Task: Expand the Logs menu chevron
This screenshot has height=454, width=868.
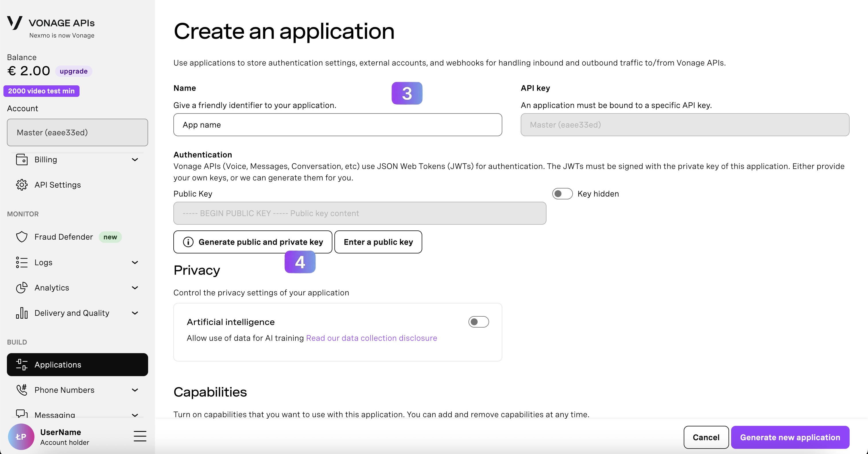Action: 135,262
